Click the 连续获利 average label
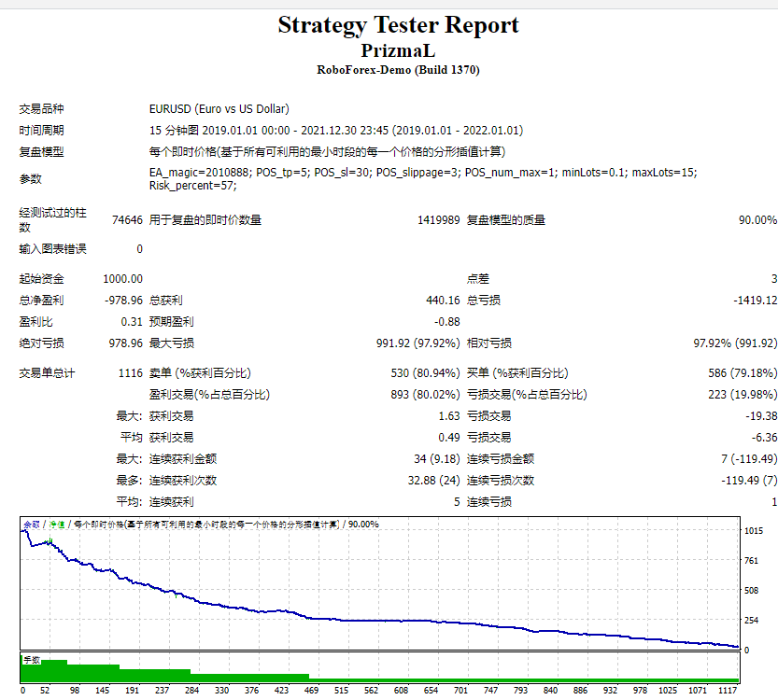The image size is (778, 700). click(x=171, y=502)
